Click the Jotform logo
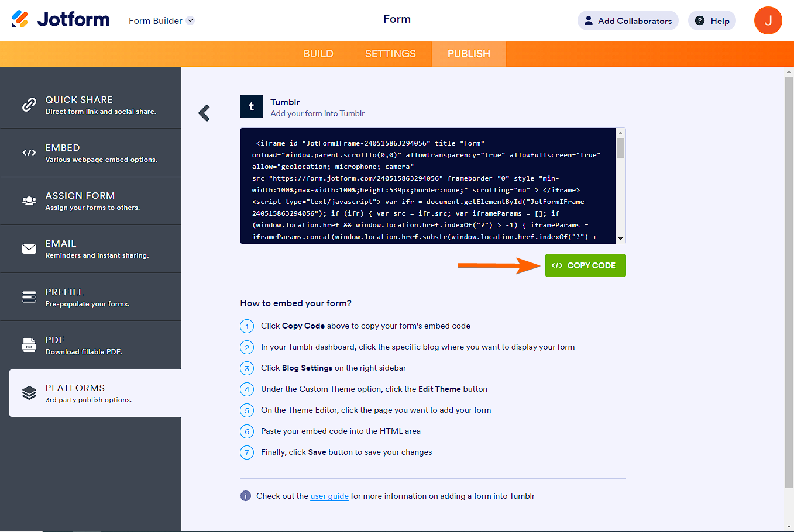Image resolution: width=794 pixels, height=532 pixels. [60, 19]
